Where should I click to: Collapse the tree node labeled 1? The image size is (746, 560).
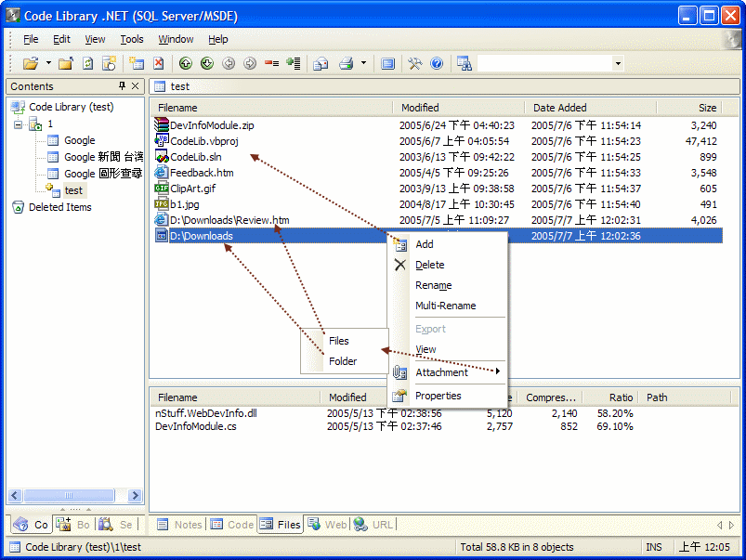(18, 124)
